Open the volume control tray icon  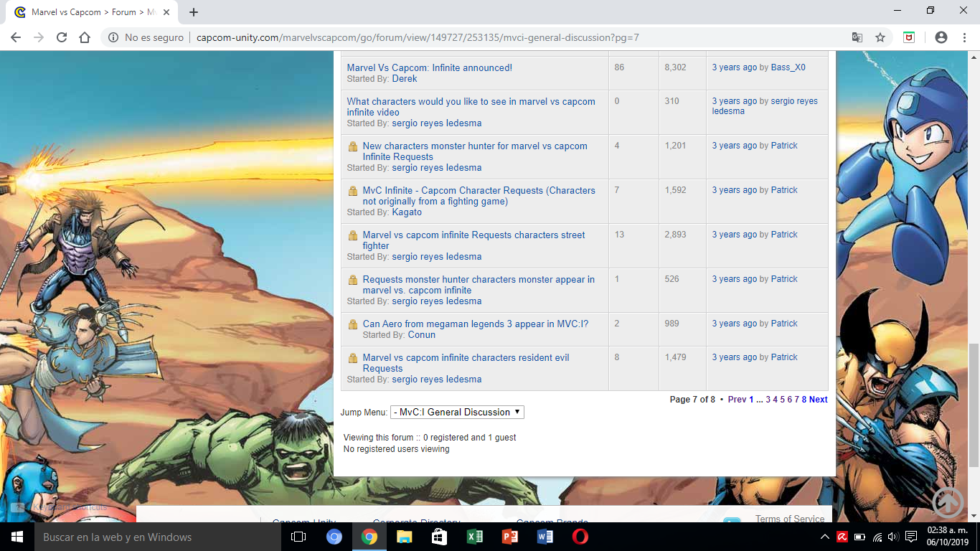pos(893,537)
